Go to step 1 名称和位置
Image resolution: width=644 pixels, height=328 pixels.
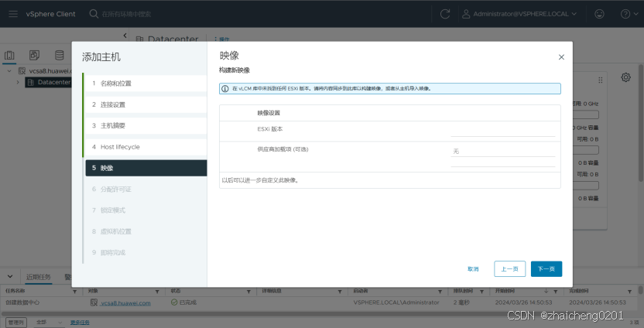[146, 84]
